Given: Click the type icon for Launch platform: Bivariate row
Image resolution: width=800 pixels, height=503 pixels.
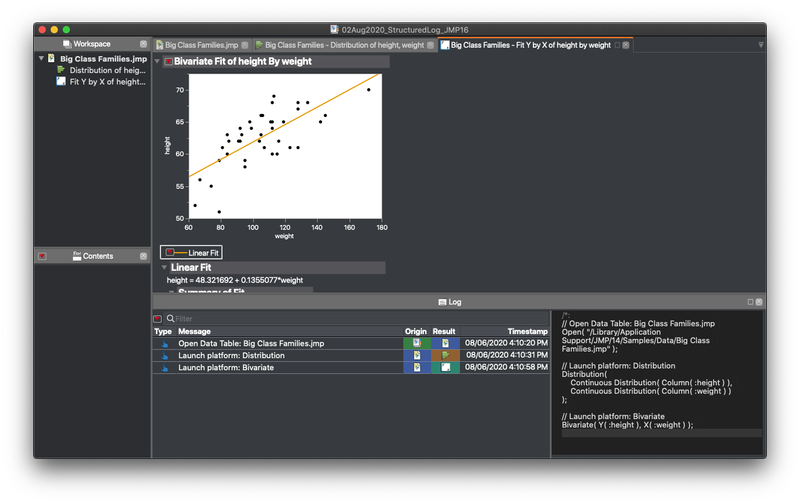Looking at the screenshot, I should [x=164, y=368].
